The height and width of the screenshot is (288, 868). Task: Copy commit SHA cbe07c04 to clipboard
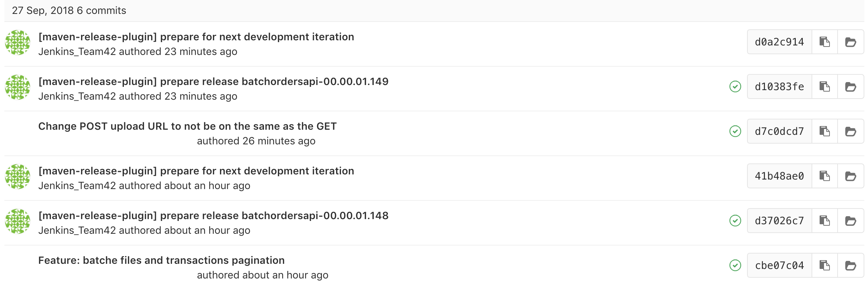pos(825,266)
